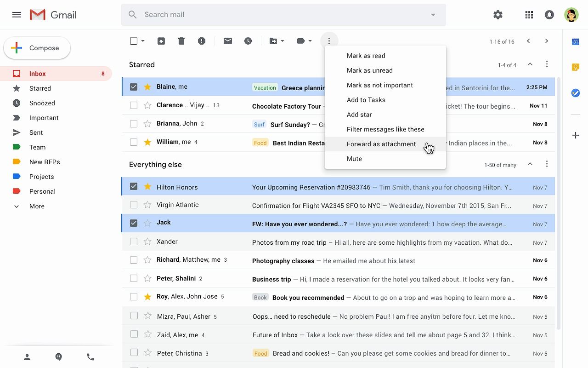
Task: Open the Keep side panel icon
Action: tap(576, 67)
